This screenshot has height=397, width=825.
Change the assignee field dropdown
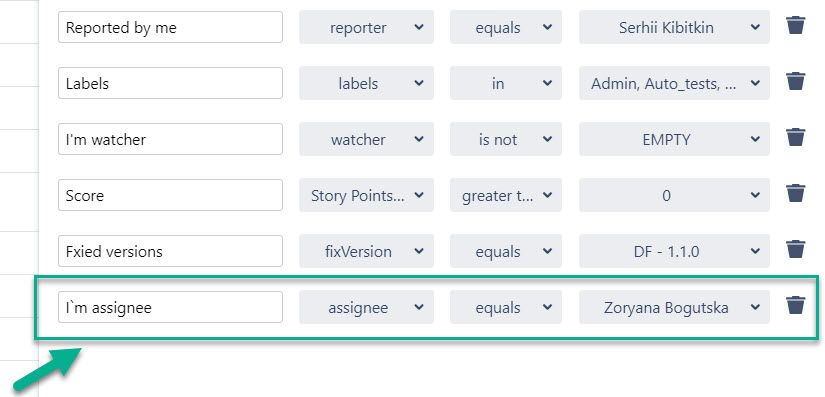point(366,308)
